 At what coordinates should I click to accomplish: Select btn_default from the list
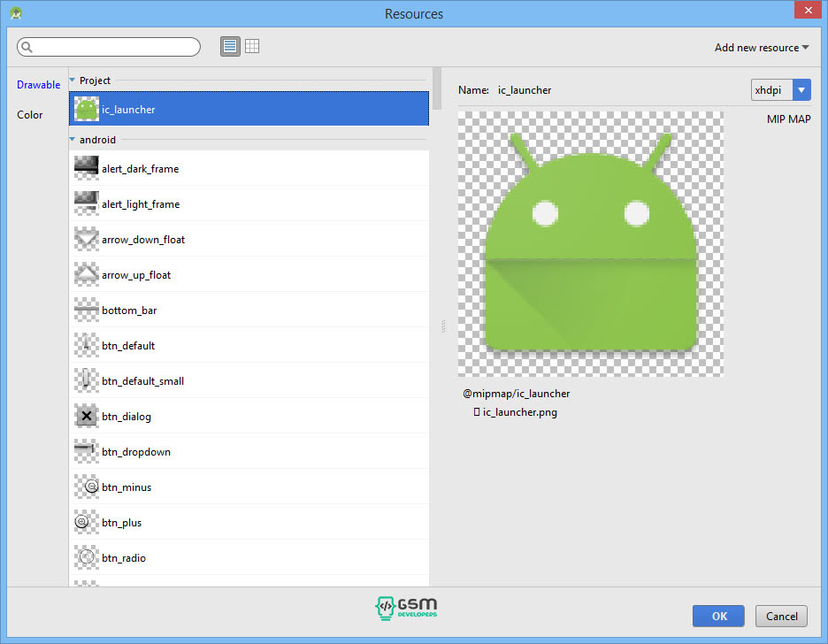(x=249, y=345)
